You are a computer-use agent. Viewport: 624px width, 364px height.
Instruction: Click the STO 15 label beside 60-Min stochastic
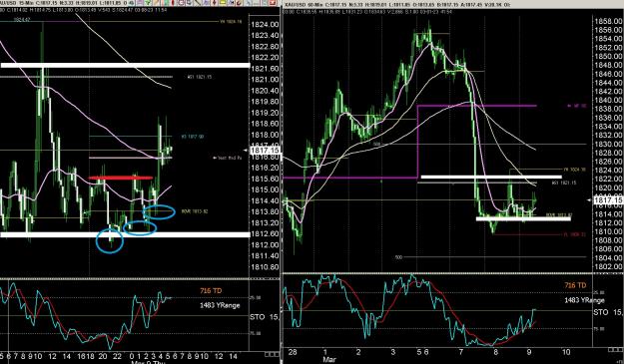(608, 312)
